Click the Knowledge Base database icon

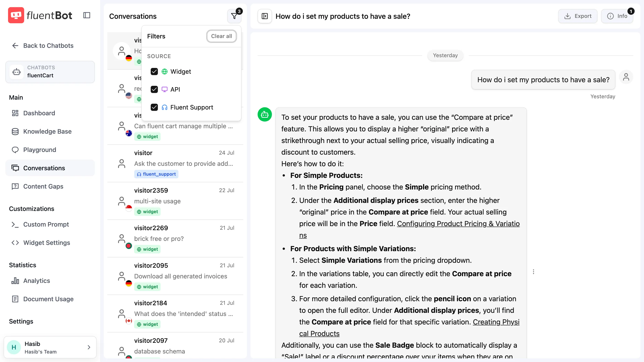(15, 131)
